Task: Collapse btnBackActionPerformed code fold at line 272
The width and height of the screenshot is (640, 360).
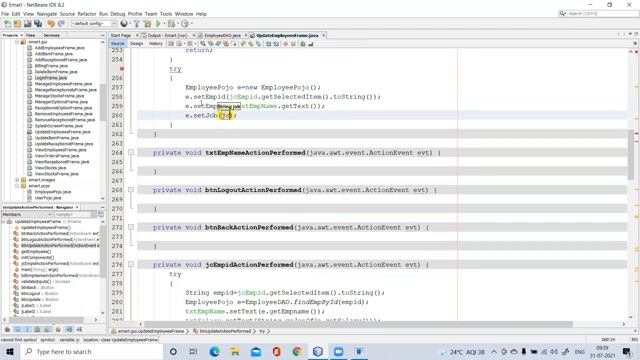Action: pyautogui.click(x=131, y=227)
